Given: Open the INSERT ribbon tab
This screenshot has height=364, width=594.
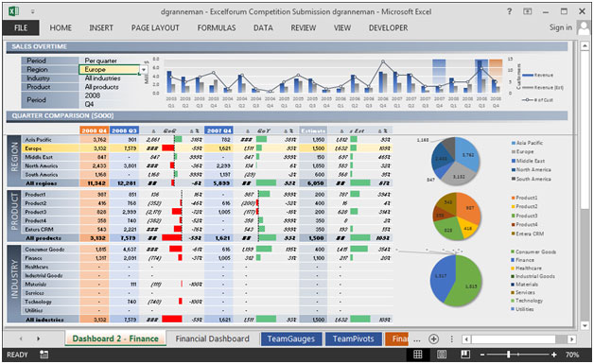Looking at the screenshot, I should [x=101, y=27].
